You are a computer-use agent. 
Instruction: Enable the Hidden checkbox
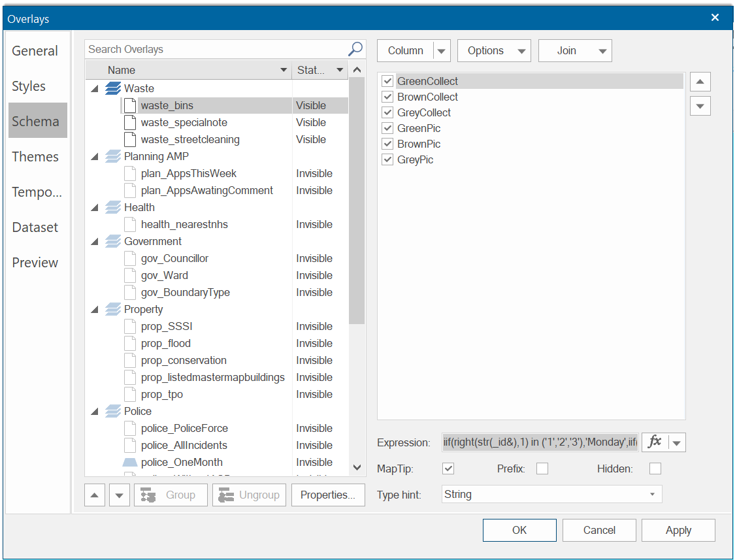pos(655,469)
